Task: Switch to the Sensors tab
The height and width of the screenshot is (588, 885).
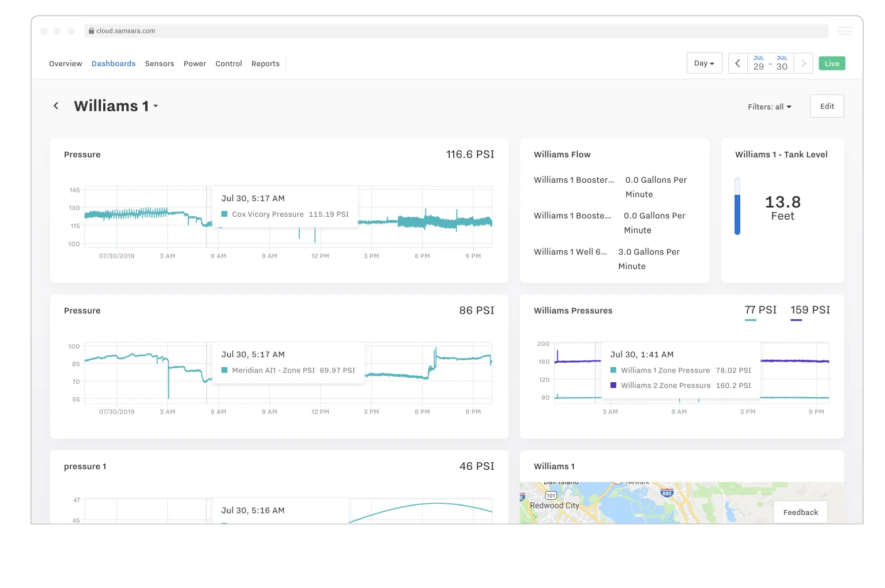Action: click(159, 64)
